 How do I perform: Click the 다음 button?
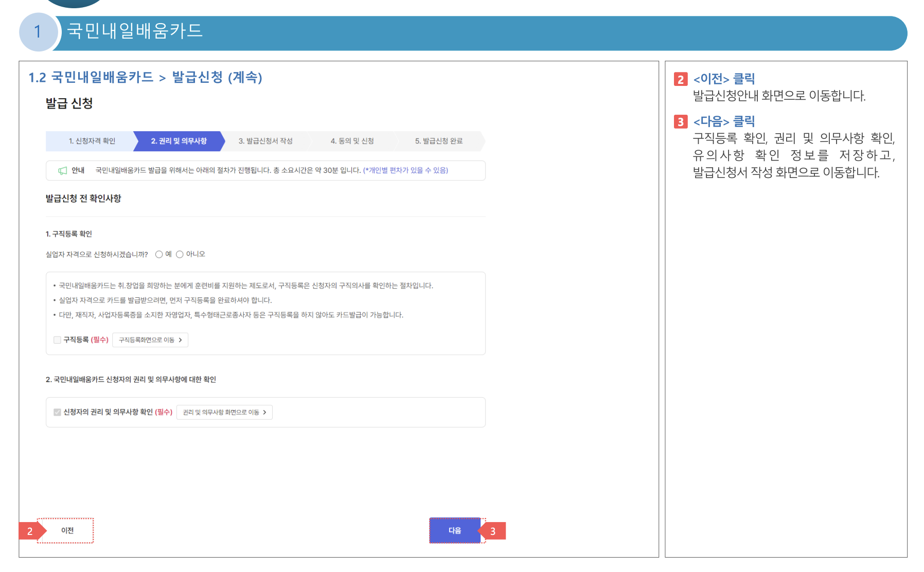(x=455, y=530)
